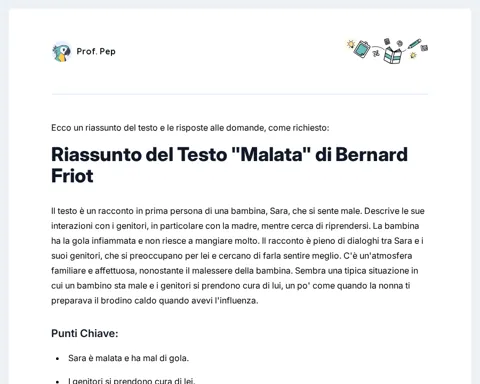
Task: Click the "Prof. Pep" name text
Action: [96, 51]
